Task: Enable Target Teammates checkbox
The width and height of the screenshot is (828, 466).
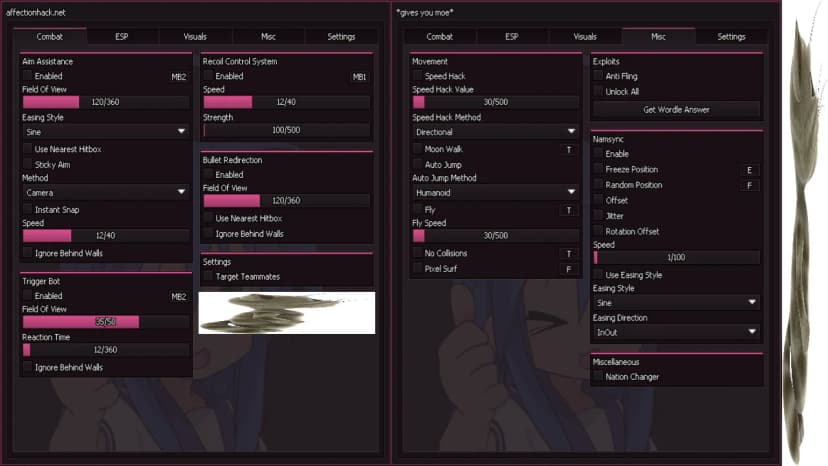Action: [x=208, y=276]
